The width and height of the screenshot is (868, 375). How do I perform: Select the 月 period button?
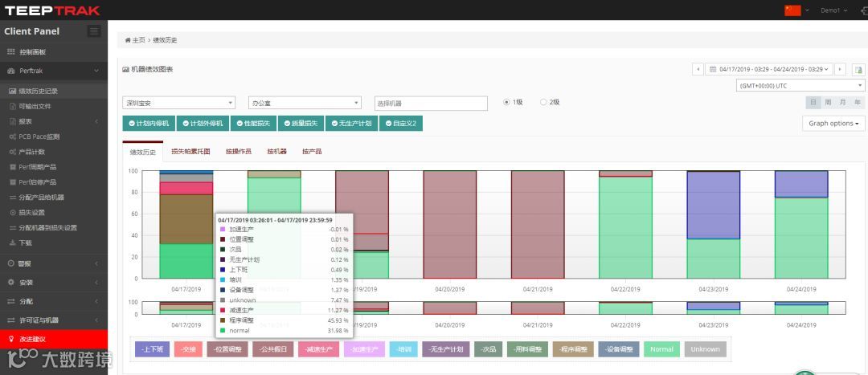pyautogui.click(x=842, y=102)
